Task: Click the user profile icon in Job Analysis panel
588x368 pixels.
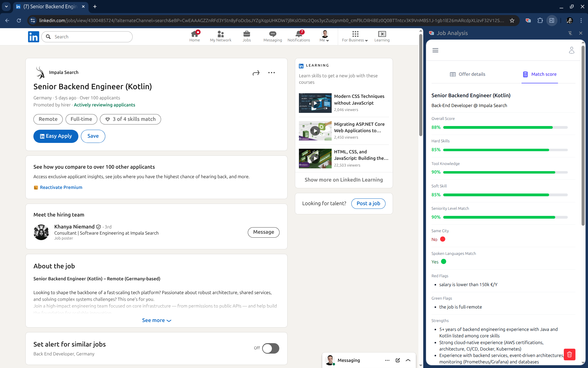Action: coord(571,50)
